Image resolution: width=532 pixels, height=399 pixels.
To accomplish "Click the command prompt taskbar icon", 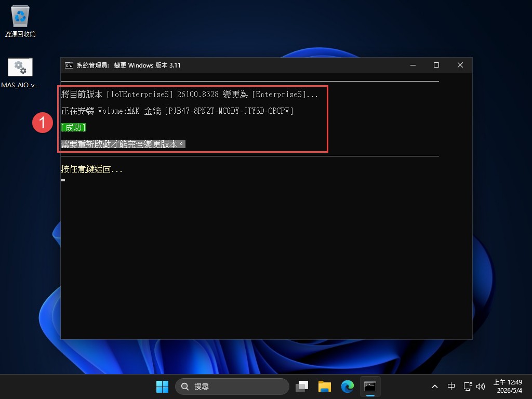I will 370,387.
